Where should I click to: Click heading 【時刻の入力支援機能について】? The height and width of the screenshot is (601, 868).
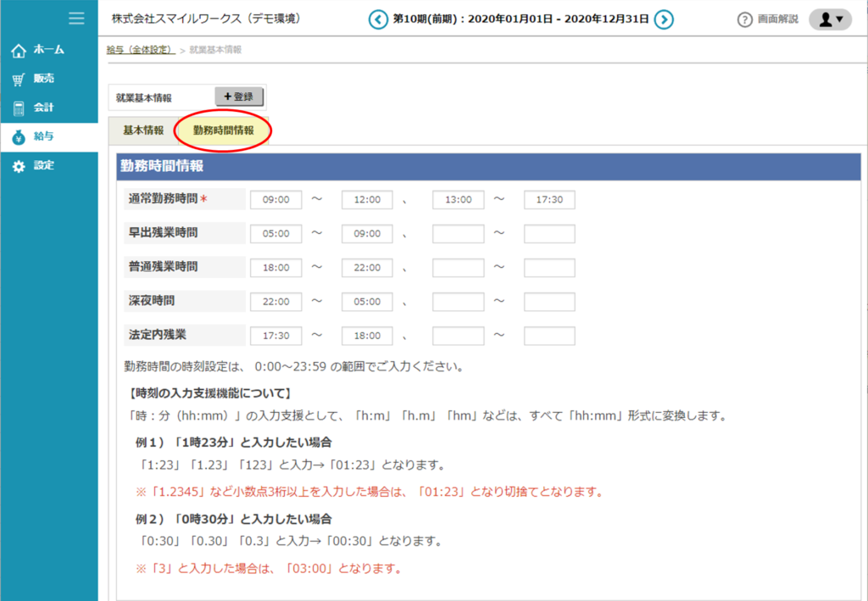pos(210,393)
